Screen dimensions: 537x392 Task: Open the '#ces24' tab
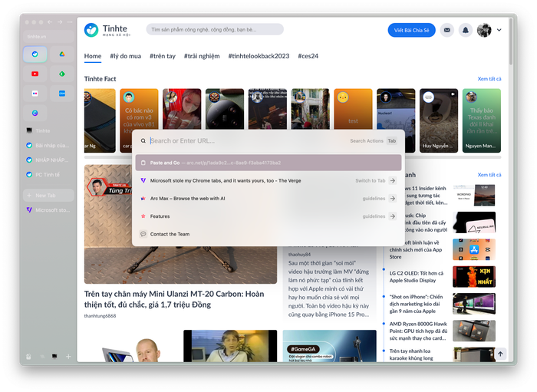click(308, 56)
